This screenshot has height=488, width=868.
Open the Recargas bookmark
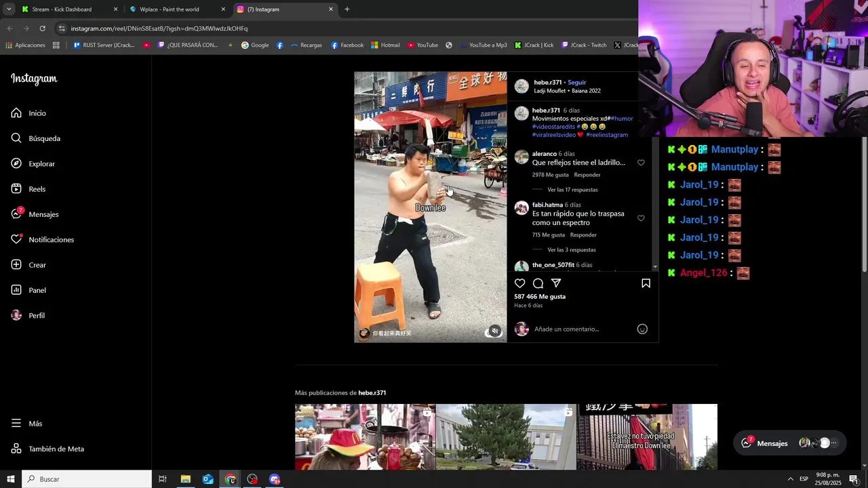pos(306,45)
